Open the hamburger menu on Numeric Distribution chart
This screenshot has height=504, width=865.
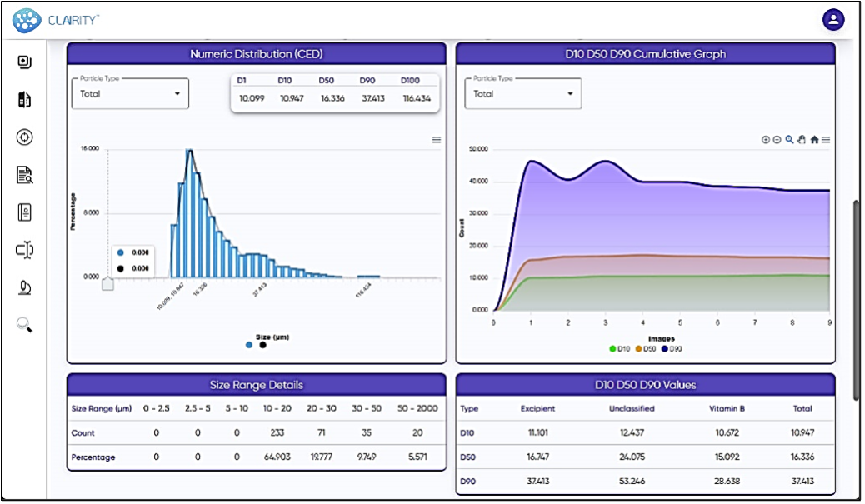[436, 140]
